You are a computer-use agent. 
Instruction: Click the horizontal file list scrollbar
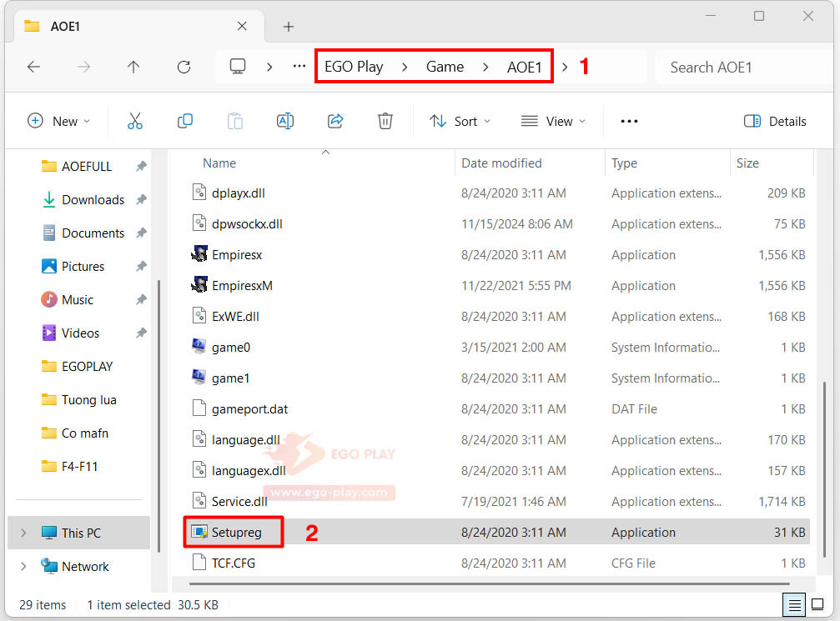click(490, 584)
